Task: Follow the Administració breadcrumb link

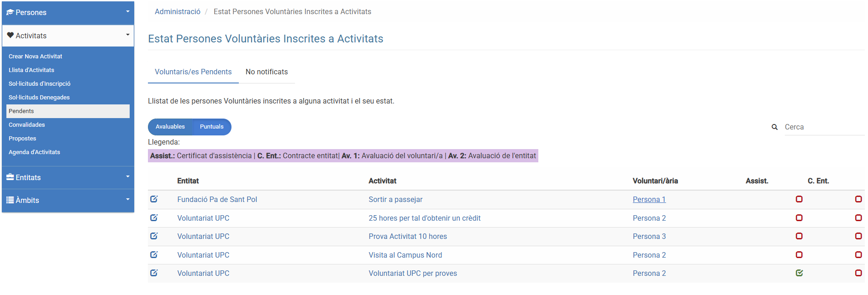Action: point(178,11)
